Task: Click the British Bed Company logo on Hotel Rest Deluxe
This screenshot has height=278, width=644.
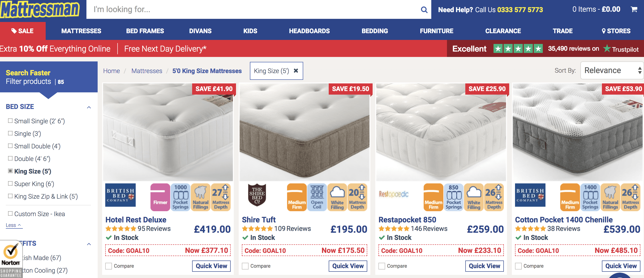Action: point(120,195)
